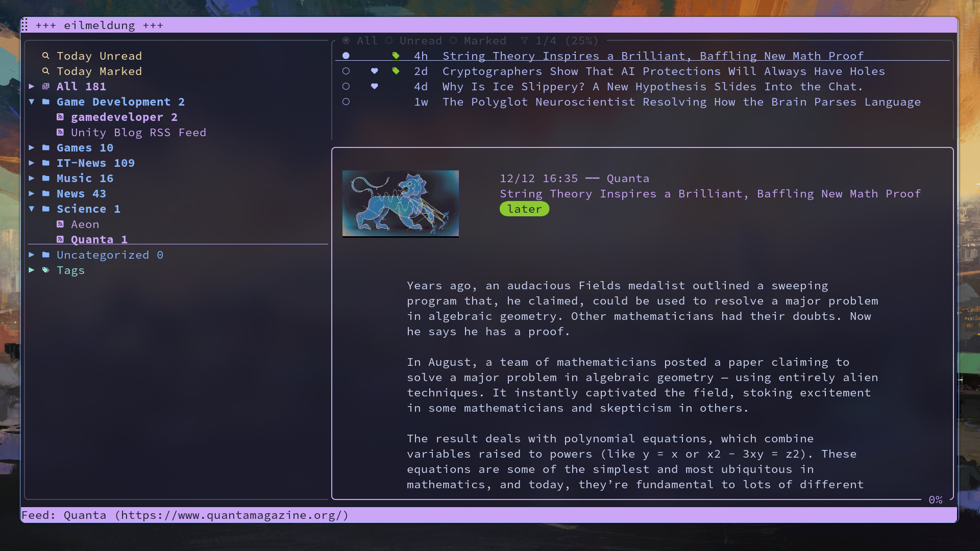Click the search icon beside Today Unread

pyautogui.click(x=46, y=56)
